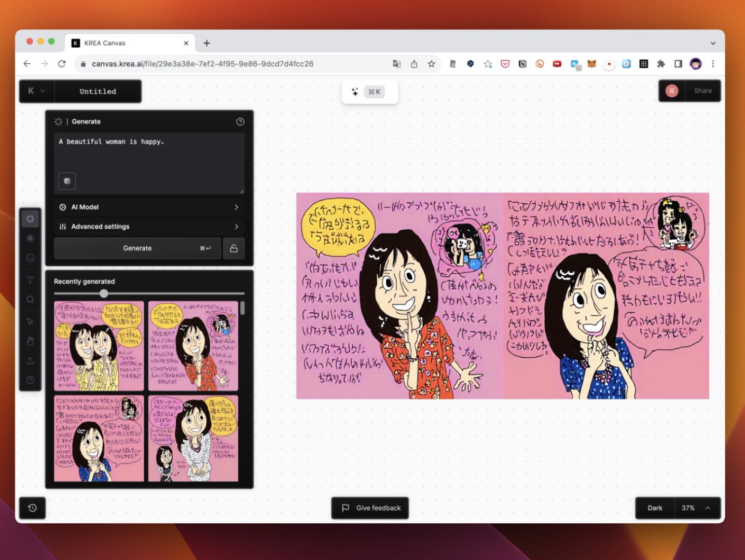Open a new browser tab
The height and width of the screenshot is (560, 745).
pyautogui.click(x=206, y=43)
